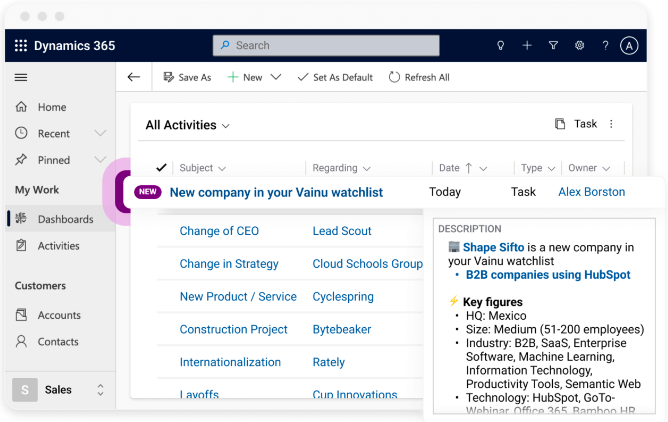Sort by the Date ascending arrow
The image size is (668, 422).
(x=469, y=168)
